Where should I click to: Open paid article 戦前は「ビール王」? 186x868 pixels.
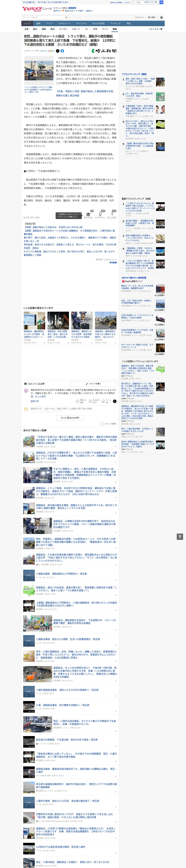[137, 287]
